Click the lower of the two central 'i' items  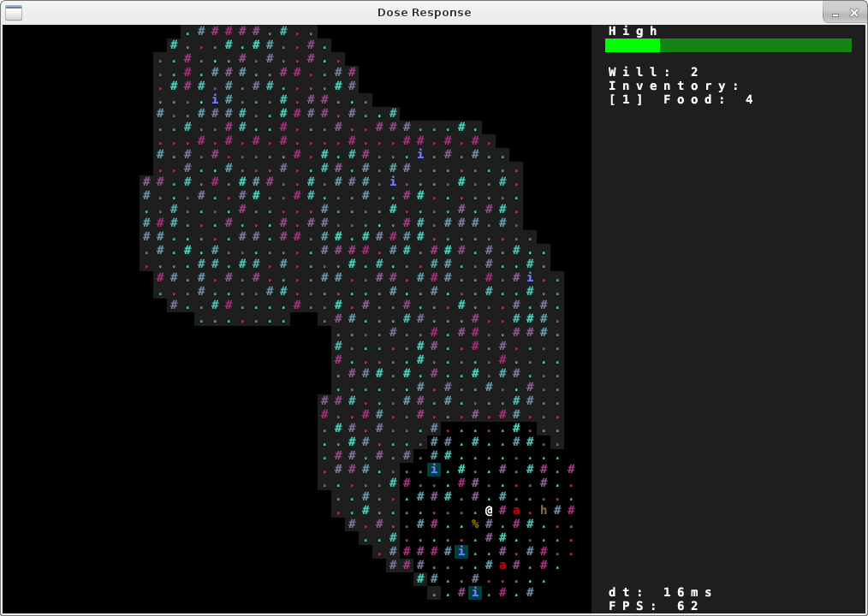tap(393, 181)
